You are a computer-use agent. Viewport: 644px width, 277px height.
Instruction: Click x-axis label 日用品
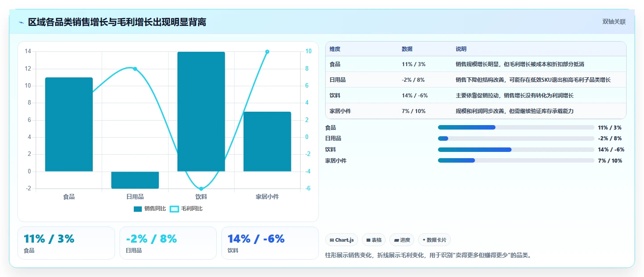coord(135,197)
